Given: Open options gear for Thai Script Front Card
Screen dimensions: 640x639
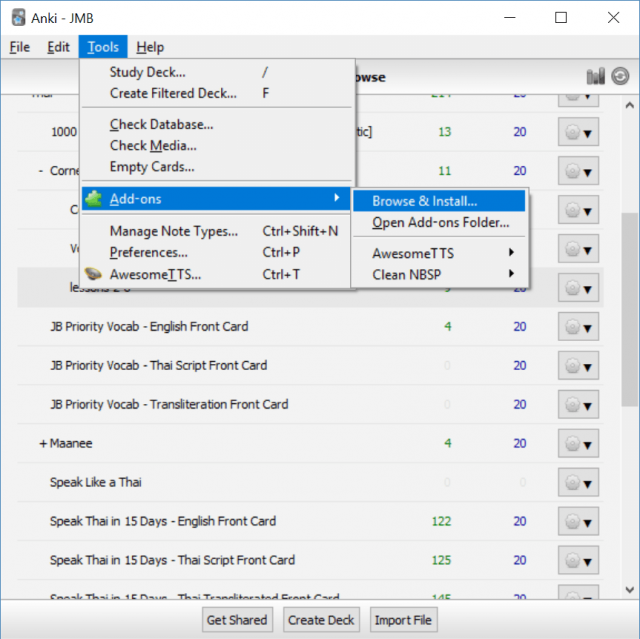Looking at the screenshot, I should [578, 365].
